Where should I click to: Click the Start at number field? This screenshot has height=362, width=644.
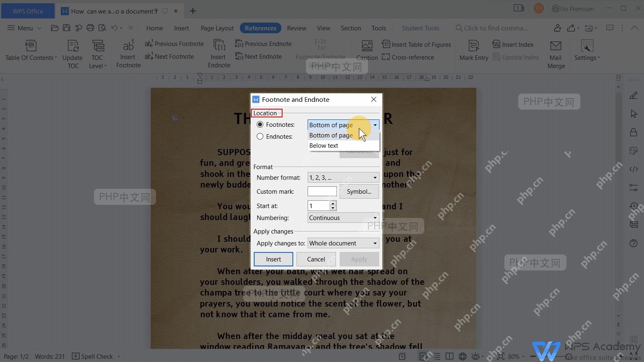click(x=319, y=206)
